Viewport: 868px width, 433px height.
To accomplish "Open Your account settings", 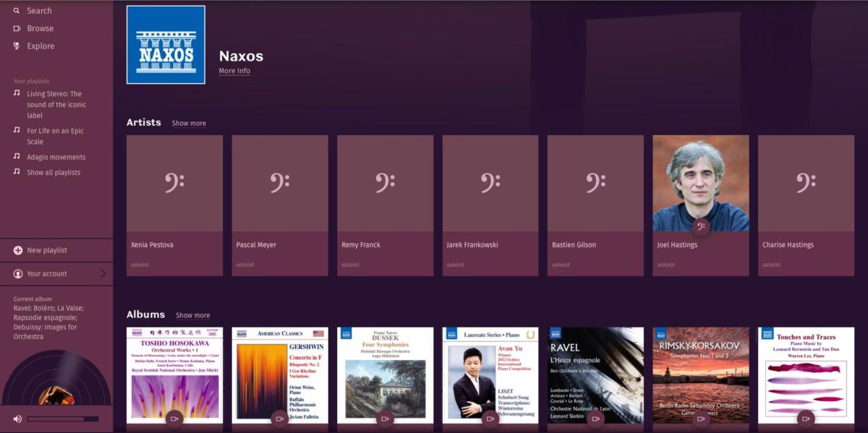I will click(47, 274).
